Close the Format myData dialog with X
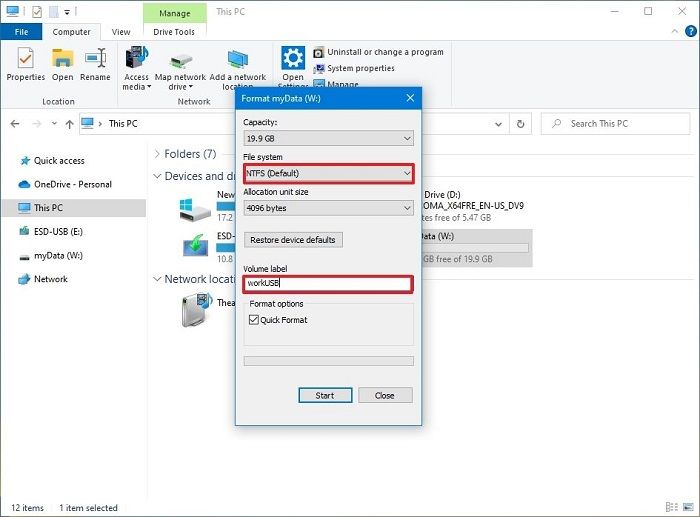Viewport: 700px width, 517px height. 410,98
